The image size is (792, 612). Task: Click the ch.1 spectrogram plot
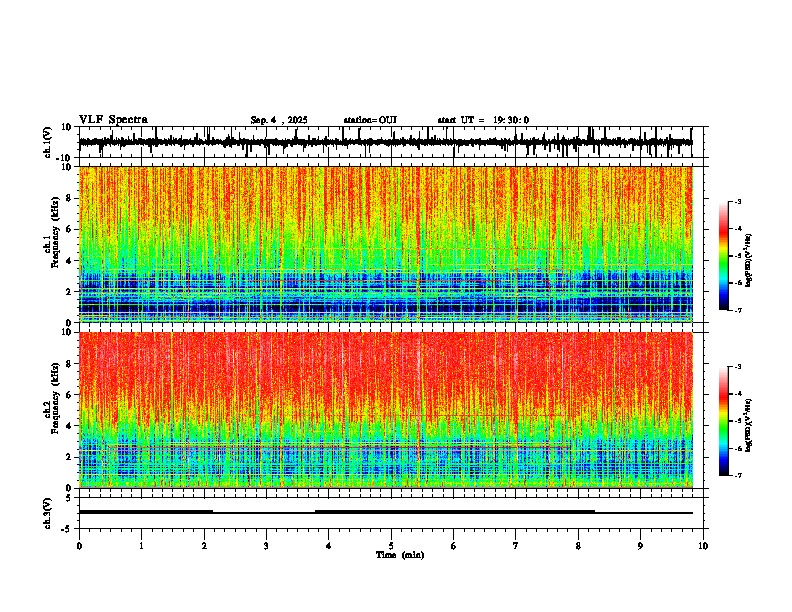[x=386, y=244]
